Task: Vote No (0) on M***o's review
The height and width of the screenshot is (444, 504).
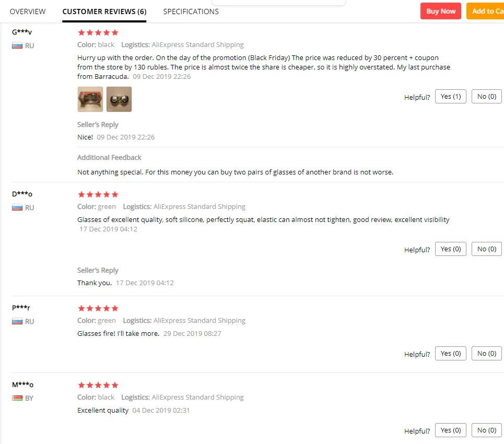Action: 487,430
